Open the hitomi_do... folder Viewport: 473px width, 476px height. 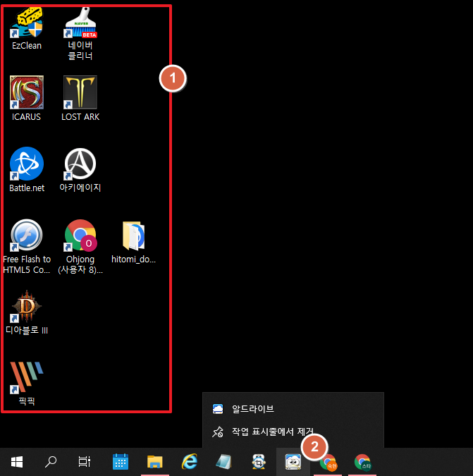133,242
